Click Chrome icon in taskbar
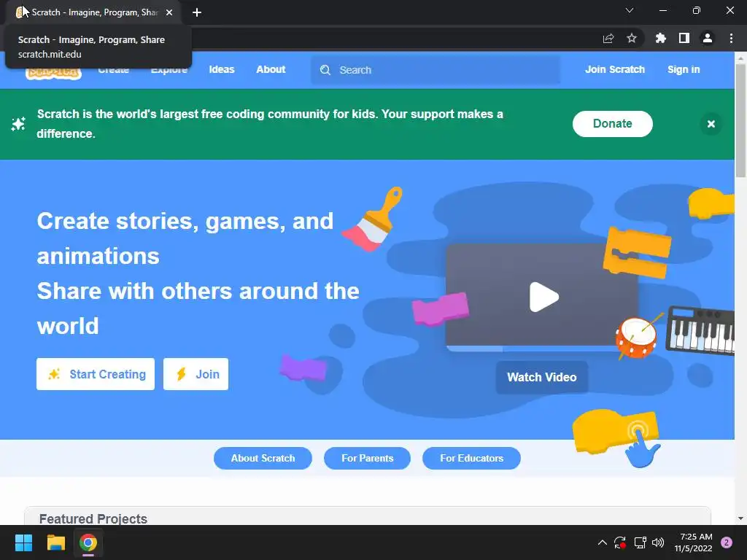The width and height of the screenshot is (747, 560). (88, 542)
